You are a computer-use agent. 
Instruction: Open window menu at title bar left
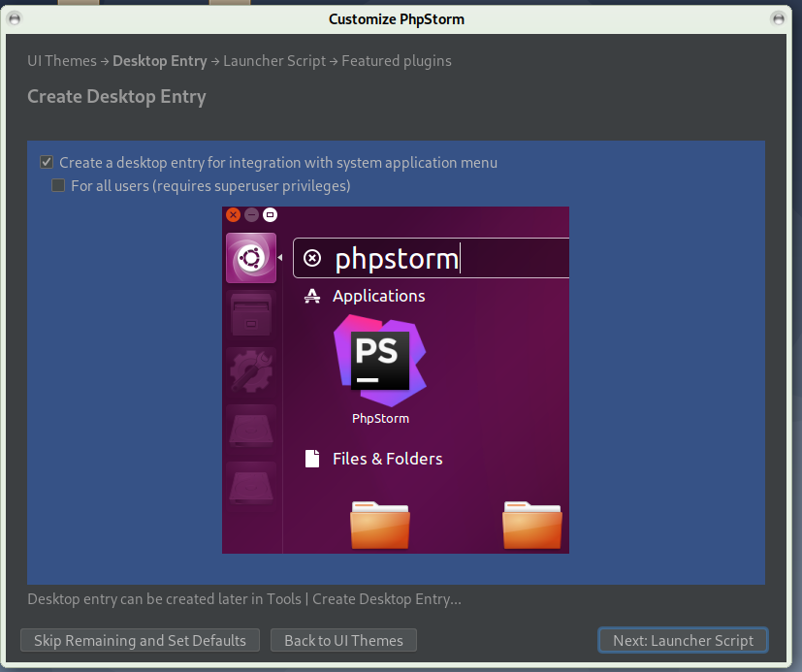[15, 18]
